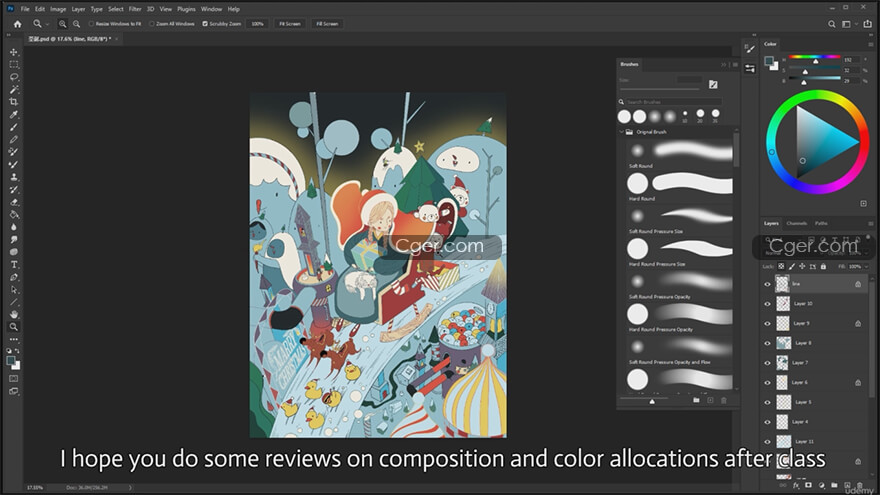The image size is (880, 495).
Task: Open the Properties sliders panel icon
Action: (750, 68)
